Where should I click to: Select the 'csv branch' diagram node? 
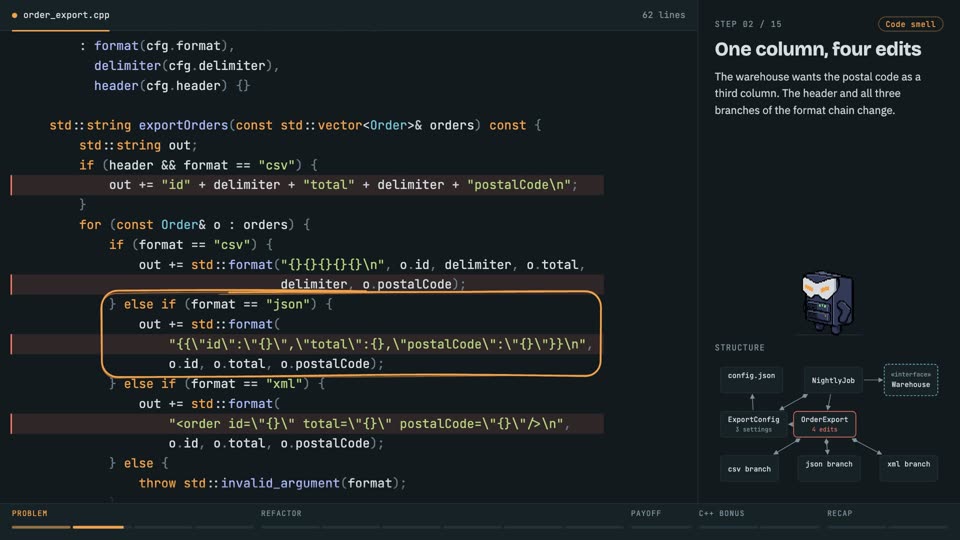tap(749, 469)
